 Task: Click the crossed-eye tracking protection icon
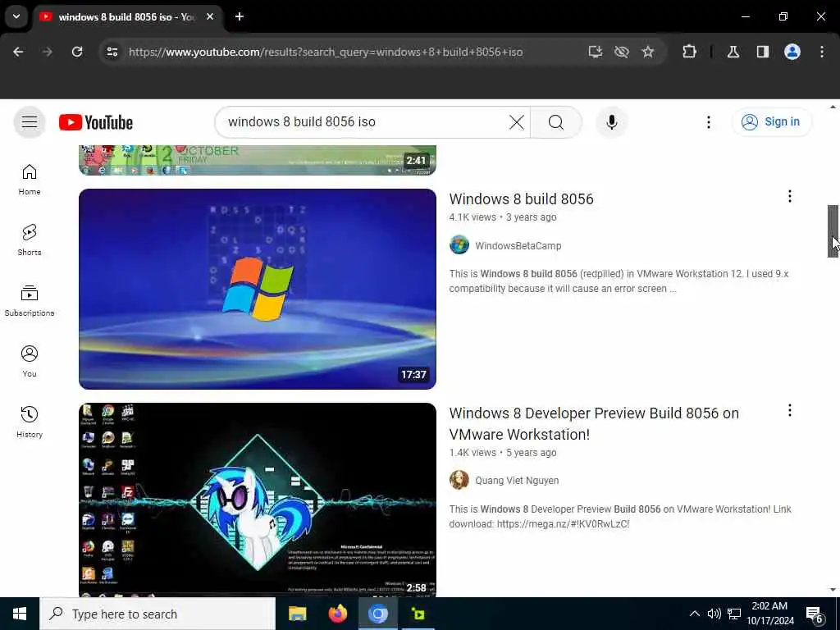(x=622, y=52)
